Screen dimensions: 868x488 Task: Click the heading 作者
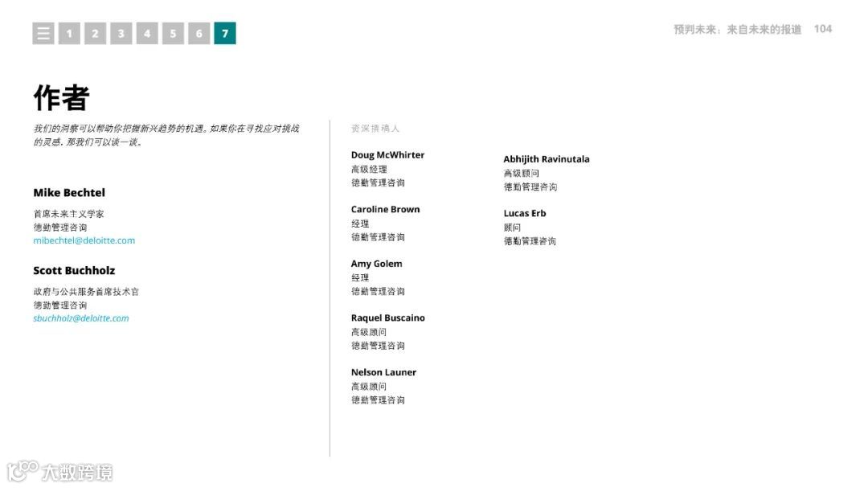tap(61, 98)
